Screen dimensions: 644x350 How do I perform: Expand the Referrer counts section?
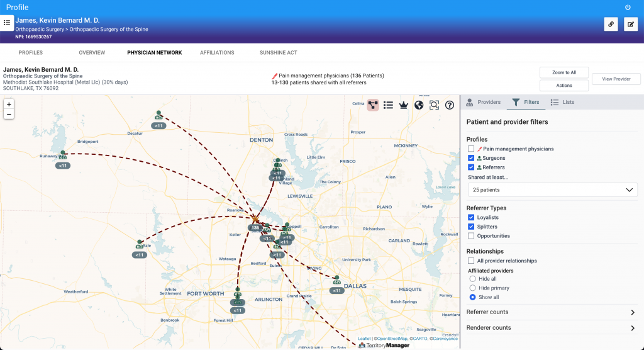[552, 312]
